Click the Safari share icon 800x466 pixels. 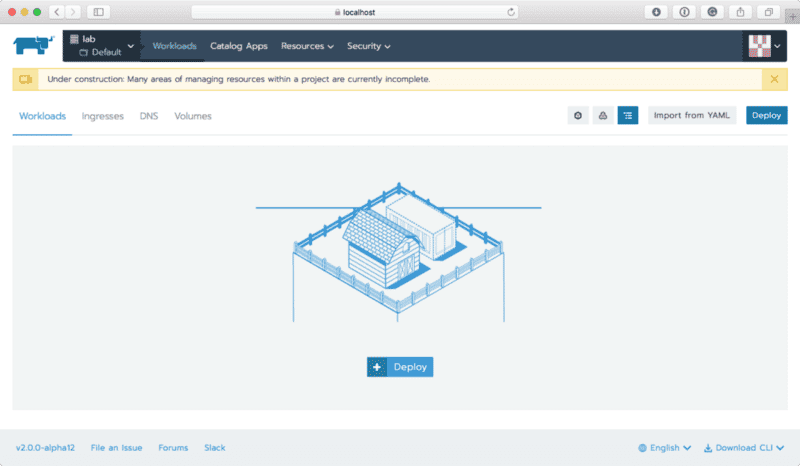coord(741,12)
